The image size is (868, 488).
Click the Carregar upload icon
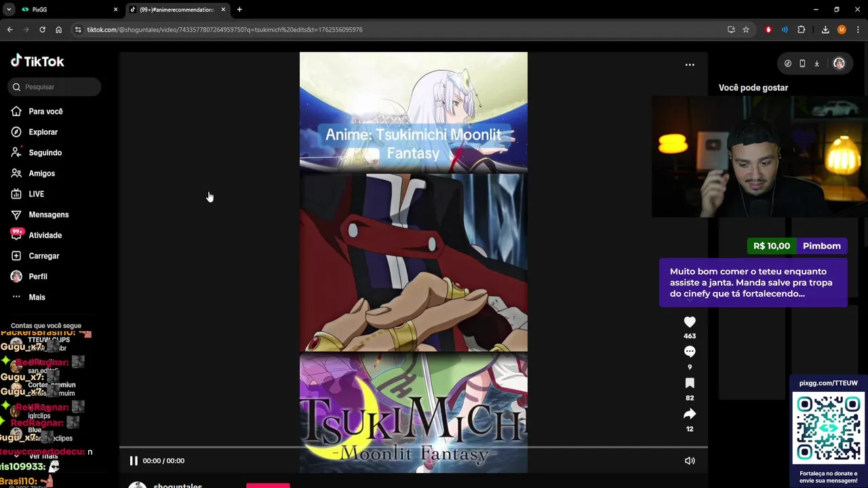[x=16, y=256]
